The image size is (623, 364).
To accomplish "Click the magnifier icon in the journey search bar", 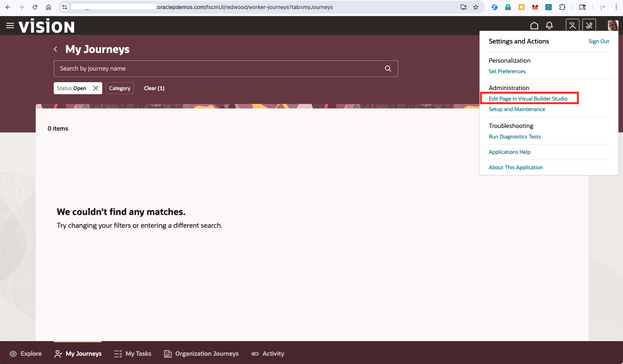I will (387, 68).
